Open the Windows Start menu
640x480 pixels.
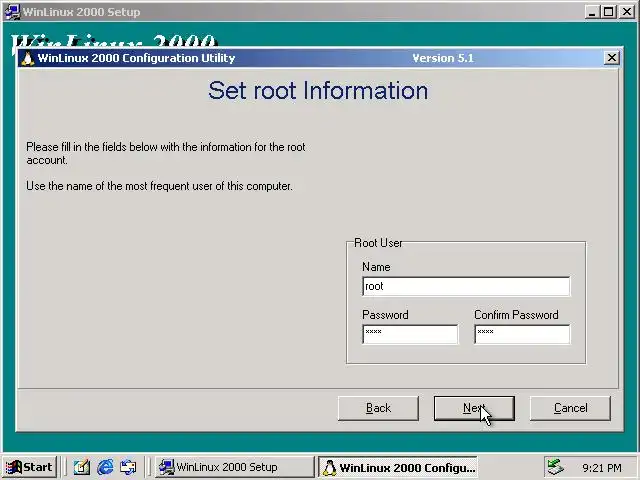(x=29, y=467)
